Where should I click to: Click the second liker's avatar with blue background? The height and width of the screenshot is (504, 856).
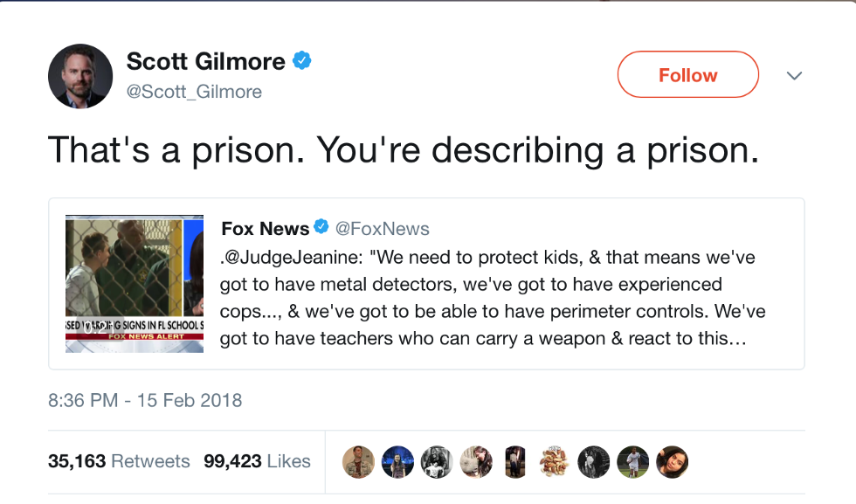(397, 461)
